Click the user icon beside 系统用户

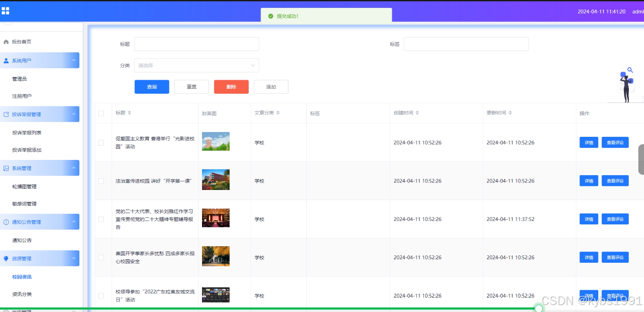pos(6,61)
